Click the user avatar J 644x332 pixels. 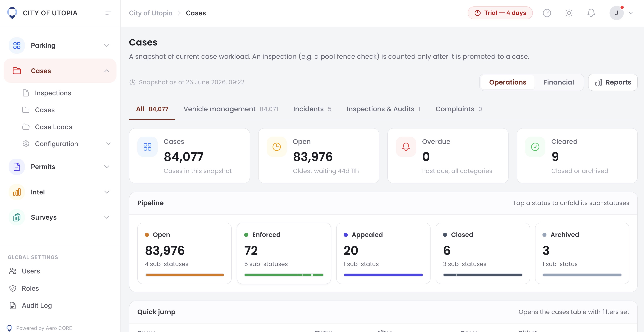click(x=616, y=13)
